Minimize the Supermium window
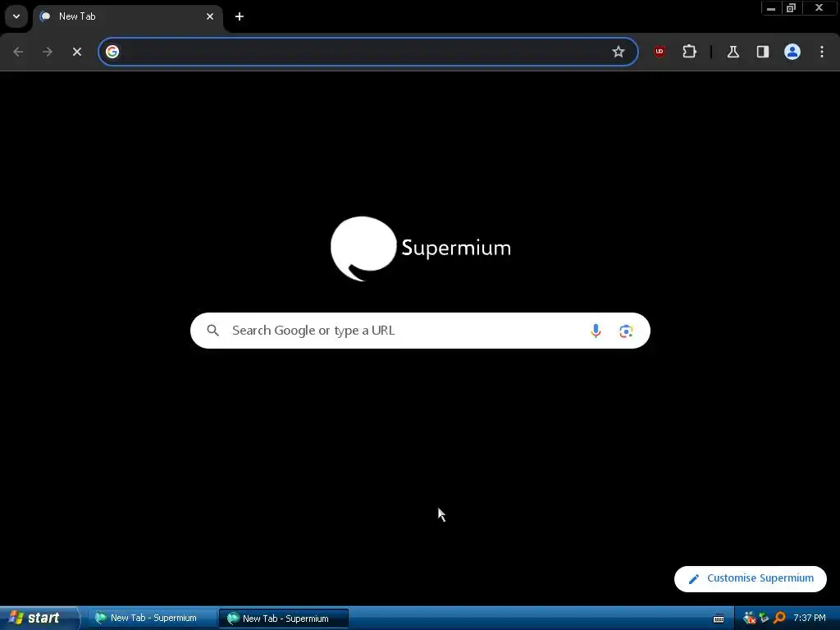Viewport: 840px width, 630px height. pos(771,8)
